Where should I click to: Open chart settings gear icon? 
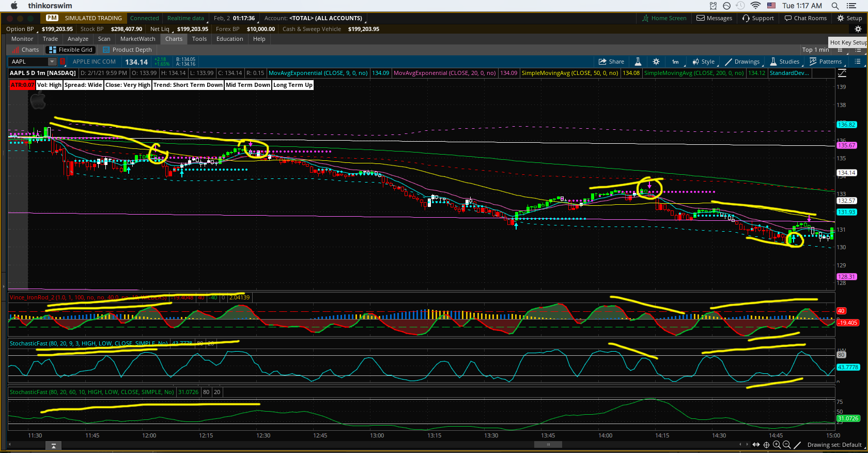tap(656, 62)
